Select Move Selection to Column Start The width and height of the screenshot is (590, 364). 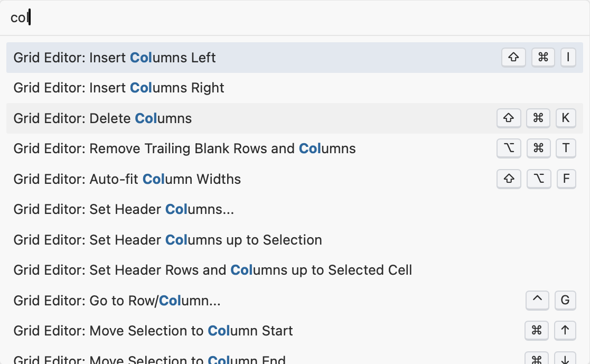295,331
